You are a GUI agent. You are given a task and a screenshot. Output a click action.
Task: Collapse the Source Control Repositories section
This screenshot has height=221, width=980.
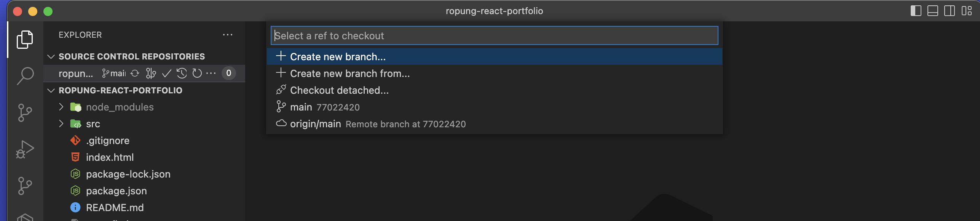coord(51,56)
